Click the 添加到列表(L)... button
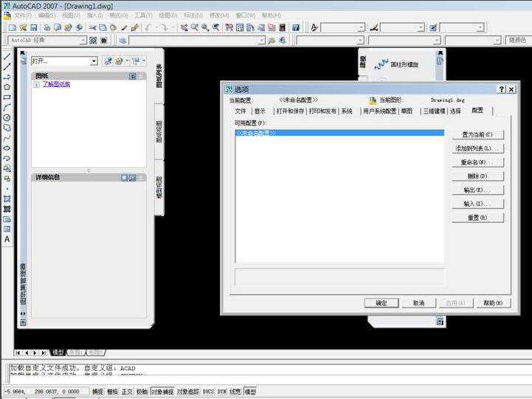532x399 pixels. coord(477,148)
